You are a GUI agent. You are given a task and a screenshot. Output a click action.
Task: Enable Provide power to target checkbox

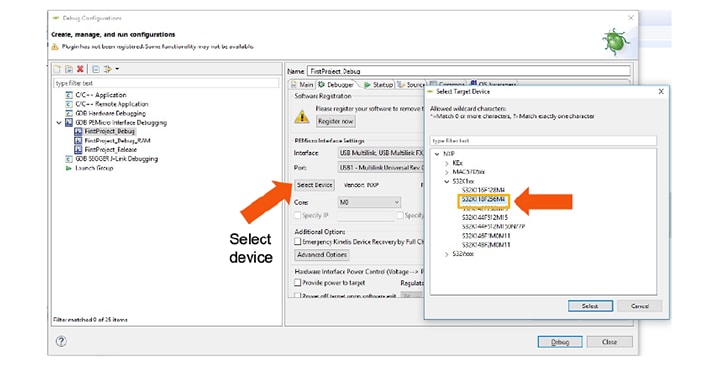click(298, 282)
